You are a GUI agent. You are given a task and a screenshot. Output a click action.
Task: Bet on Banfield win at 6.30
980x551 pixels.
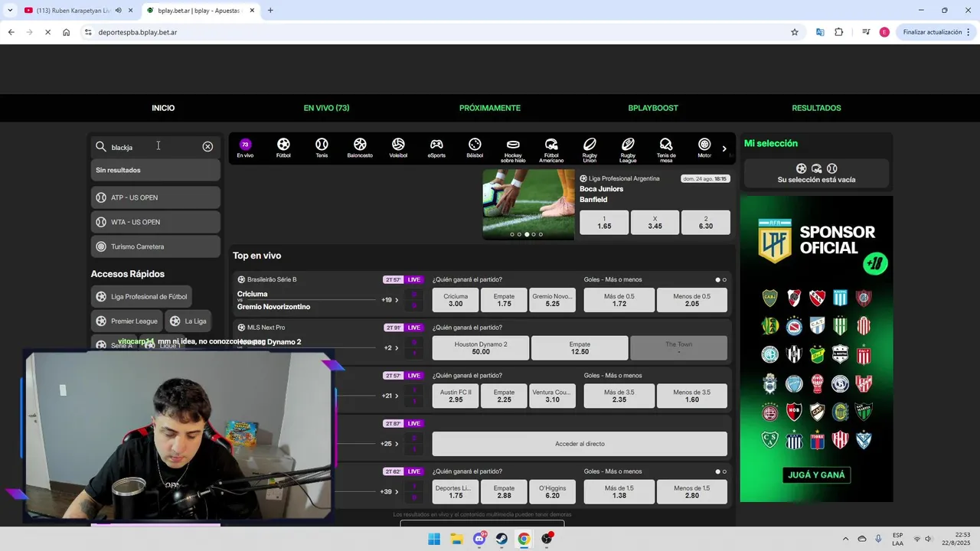click(x=705, y=223)
